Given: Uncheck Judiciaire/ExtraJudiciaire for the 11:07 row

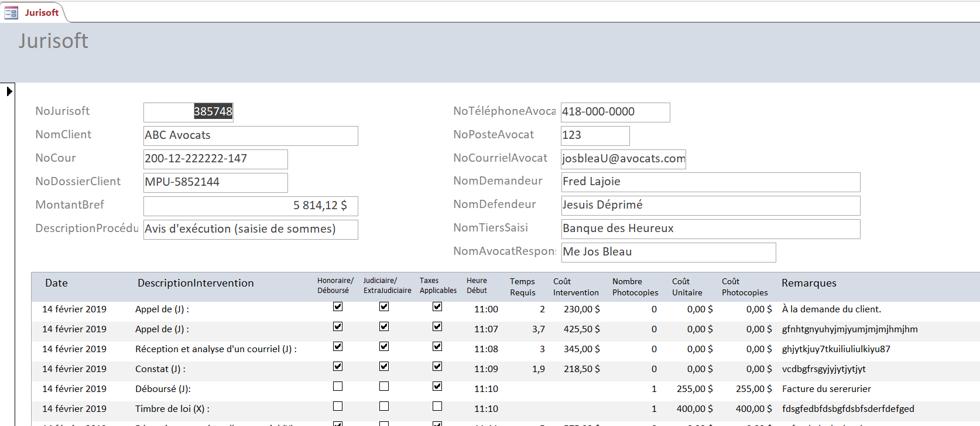Looking at the screenshot, I should point(384,326).
